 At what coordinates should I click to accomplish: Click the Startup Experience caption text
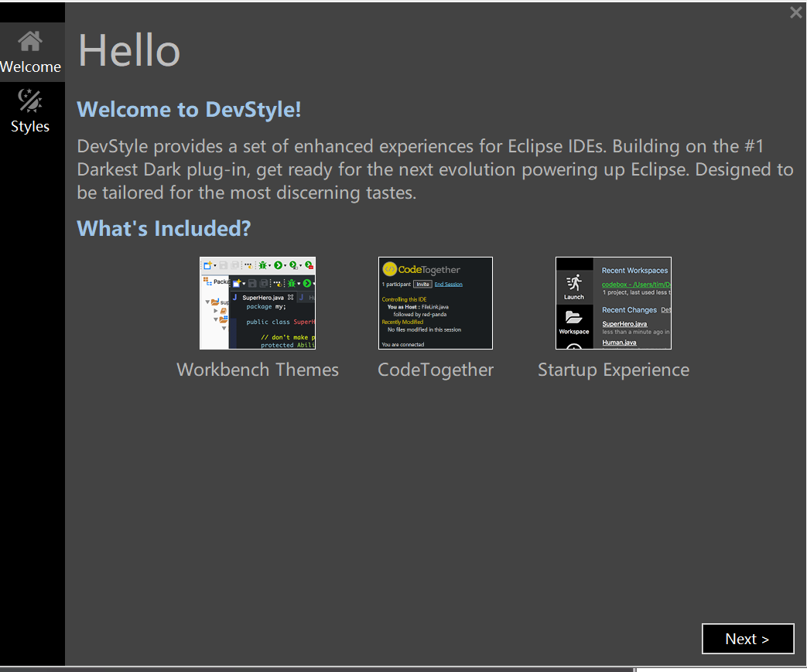point(614,370)
